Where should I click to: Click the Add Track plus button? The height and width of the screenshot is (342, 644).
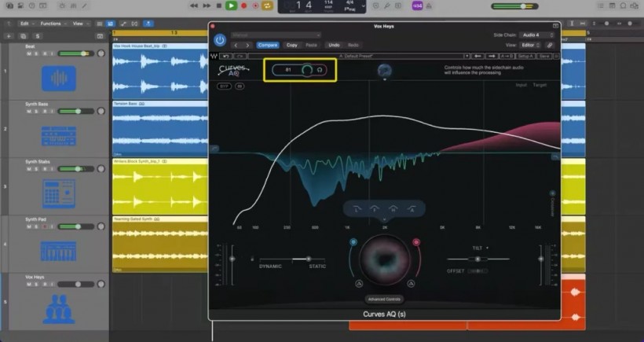9,36
